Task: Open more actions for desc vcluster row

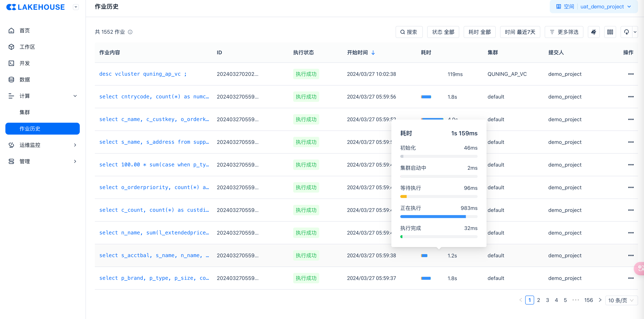Action: pyautogui.click(x=631, y=74)
